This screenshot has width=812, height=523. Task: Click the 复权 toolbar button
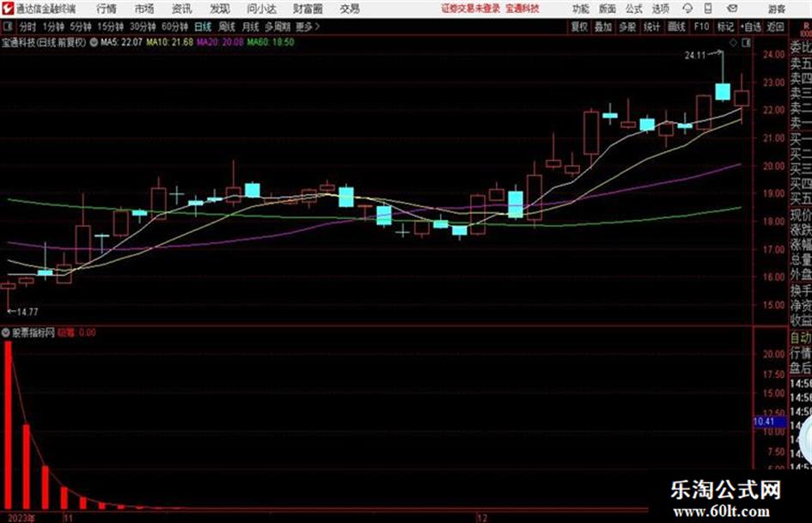pos(579,27)
